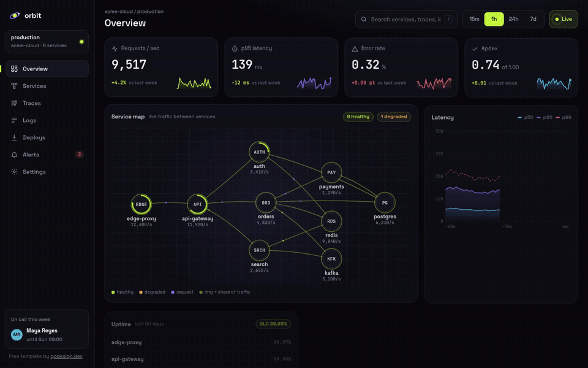Open Services in the sidebar
588x368 pixels.
47,86
